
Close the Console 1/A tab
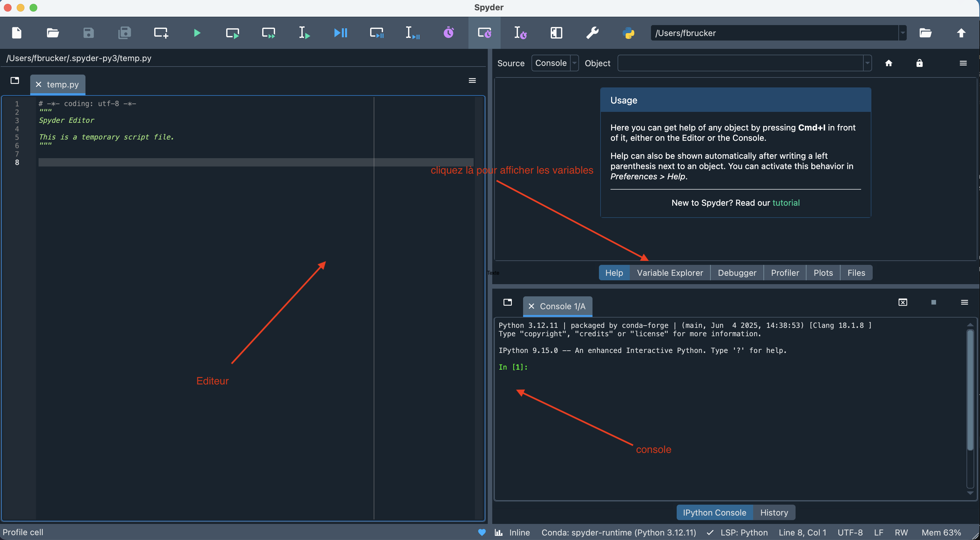(531, 306)
